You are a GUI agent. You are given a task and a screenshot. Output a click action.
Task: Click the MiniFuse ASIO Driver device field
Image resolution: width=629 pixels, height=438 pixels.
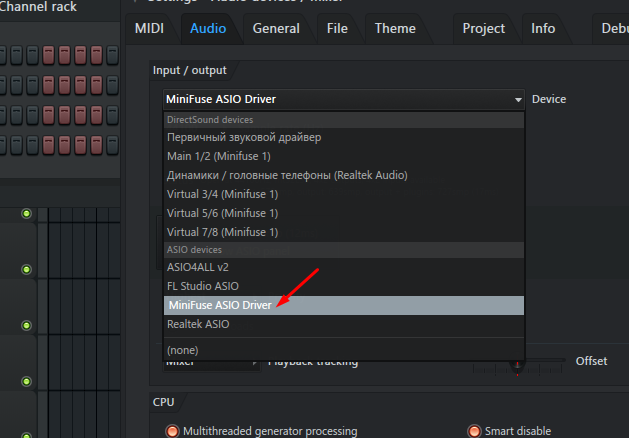(x=343, y=99)
